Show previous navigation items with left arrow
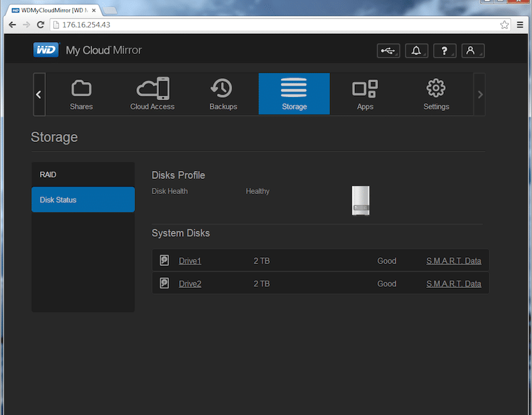The image size is (532, 415). (x=39, y=95)
